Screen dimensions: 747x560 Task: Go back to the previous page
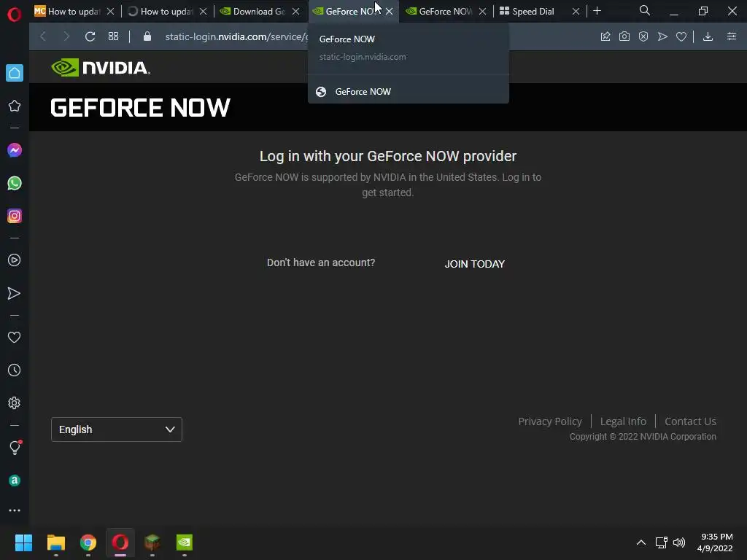tap(43, 36)
